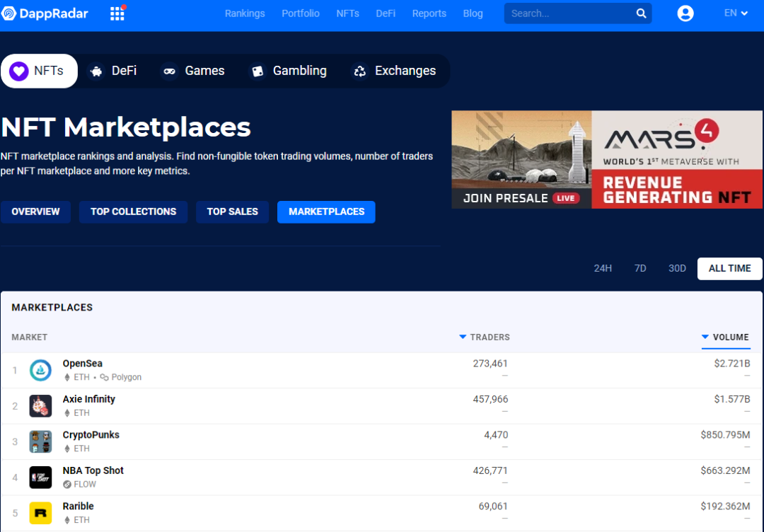The image size is (764, 532).
Task: Click the DappRadar logo icon
Action: pos(9,13)
